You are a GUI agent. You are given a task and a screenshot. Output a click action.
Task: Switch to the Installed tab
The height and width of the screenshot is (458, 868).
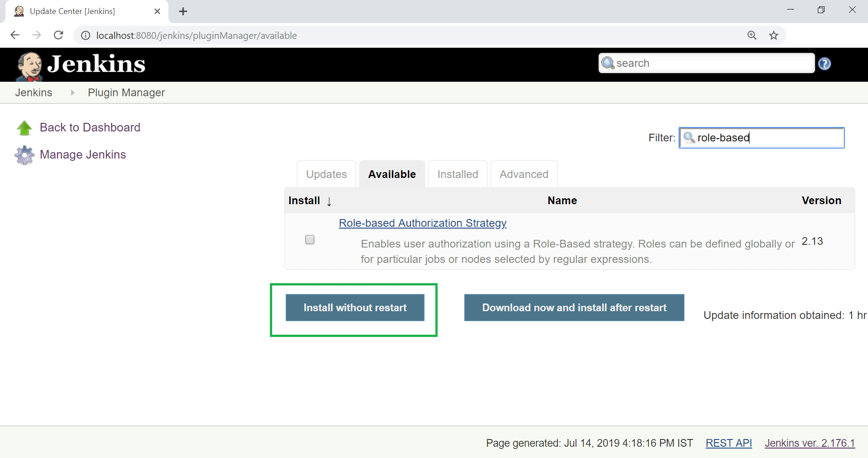pyautogui.click(x=458, y=174)
